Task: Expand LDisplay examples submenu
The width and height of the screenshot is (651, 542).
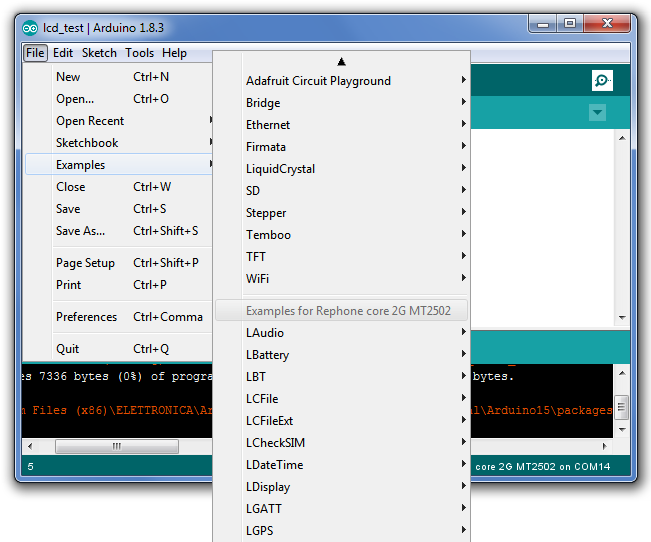Action: (342, 487)
